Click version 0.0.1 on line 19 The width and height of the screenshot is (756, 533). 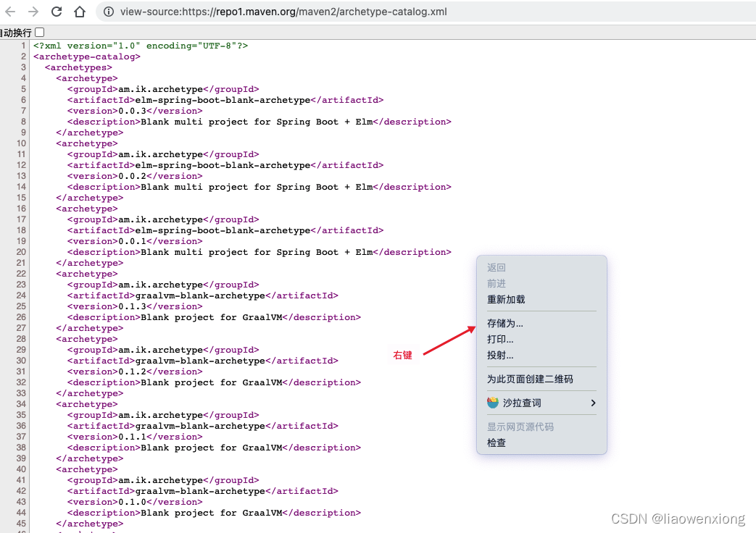point(135,241)
